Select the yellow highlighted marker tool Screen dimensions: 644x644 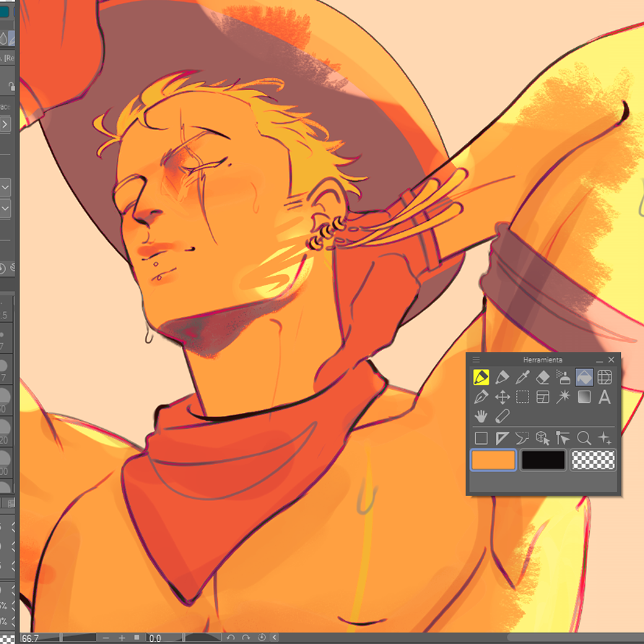click(x=481, y=377)
